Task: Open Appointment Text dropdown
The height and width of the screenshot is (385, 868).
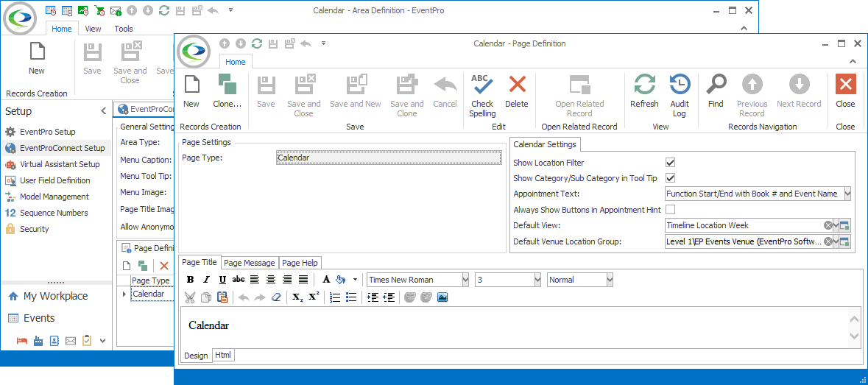Action: tap(847, 194)
